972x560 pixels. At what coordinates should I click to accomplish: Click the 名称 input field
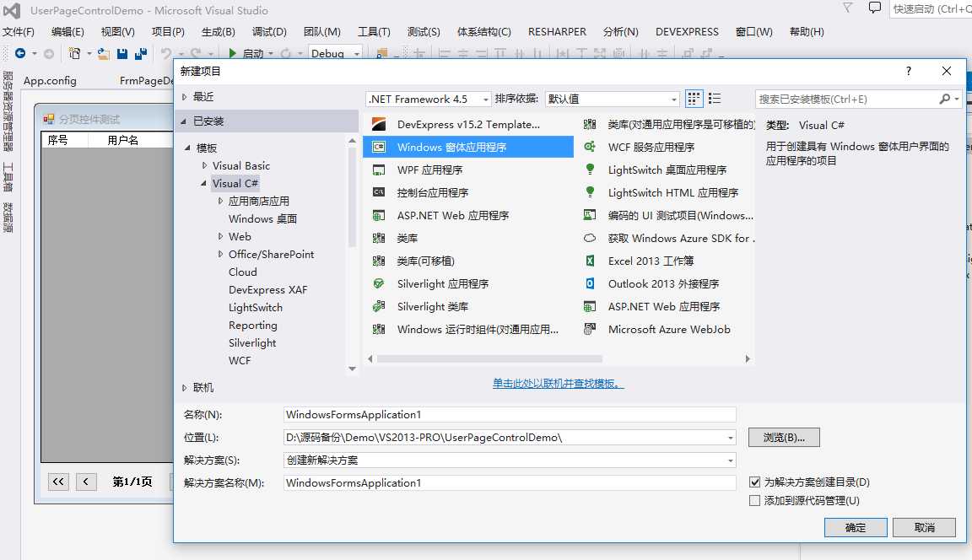pyautogui.click(x=510, y=415)
